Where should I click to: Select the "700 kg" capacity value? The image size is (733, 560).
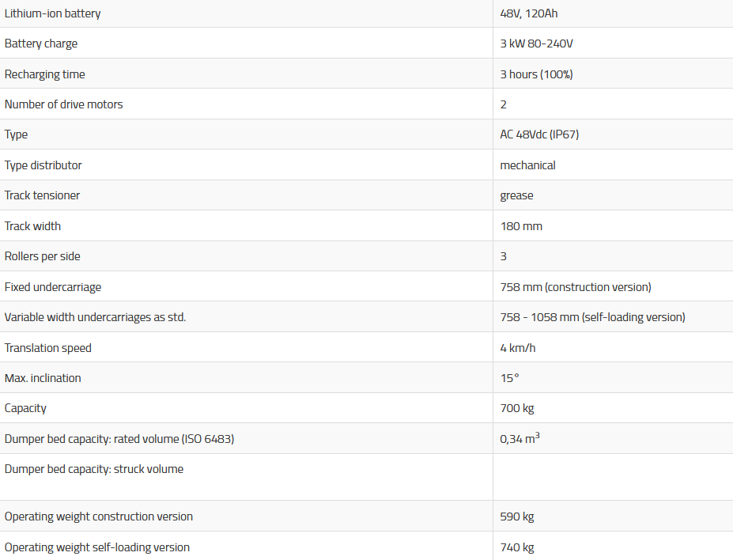tap(516, 408)
